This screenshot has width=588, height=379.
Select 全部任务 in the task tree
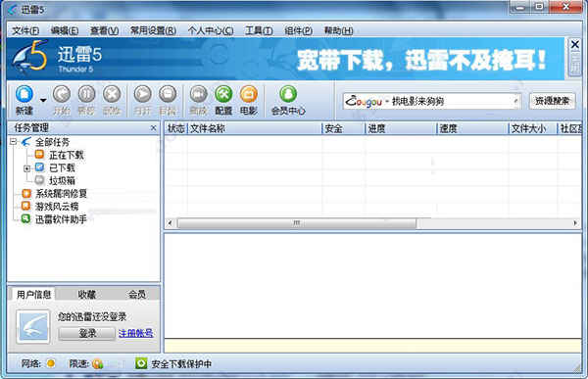tap(52, 142)
